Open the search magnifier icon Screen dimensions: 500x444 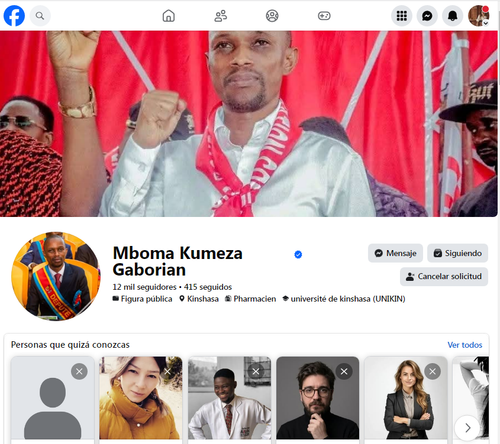click(x=40, y=16)
